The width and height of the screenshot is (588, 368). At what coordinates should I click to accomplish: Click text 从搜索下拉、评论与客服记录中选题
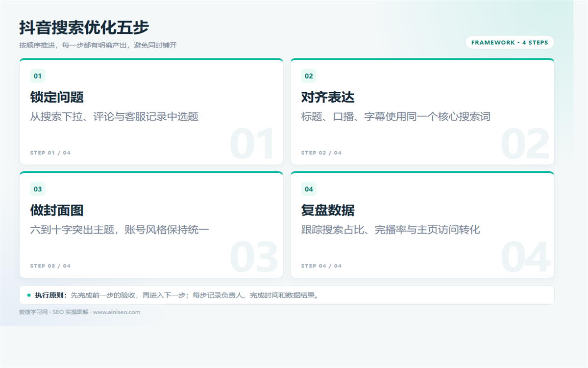tap(114, 117)
